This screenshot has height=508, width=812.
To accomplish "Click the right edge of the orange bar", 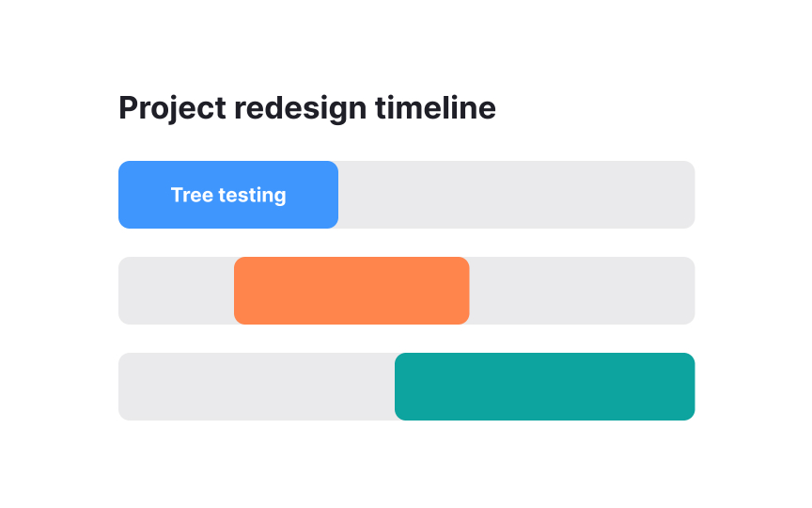I will pos(465,291).
